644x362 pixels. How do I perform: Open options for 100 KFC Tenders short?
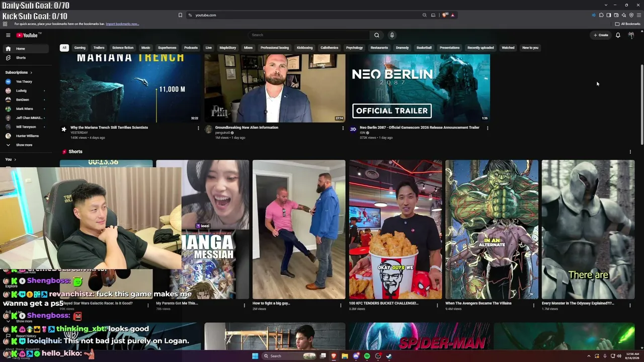point(437,305)
